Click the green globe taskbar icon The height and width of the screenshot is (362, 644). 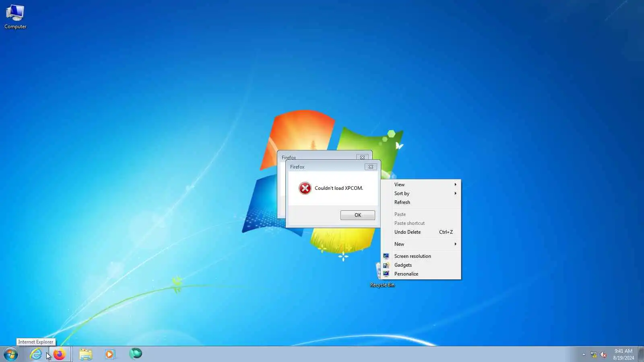tap(136, 354)
